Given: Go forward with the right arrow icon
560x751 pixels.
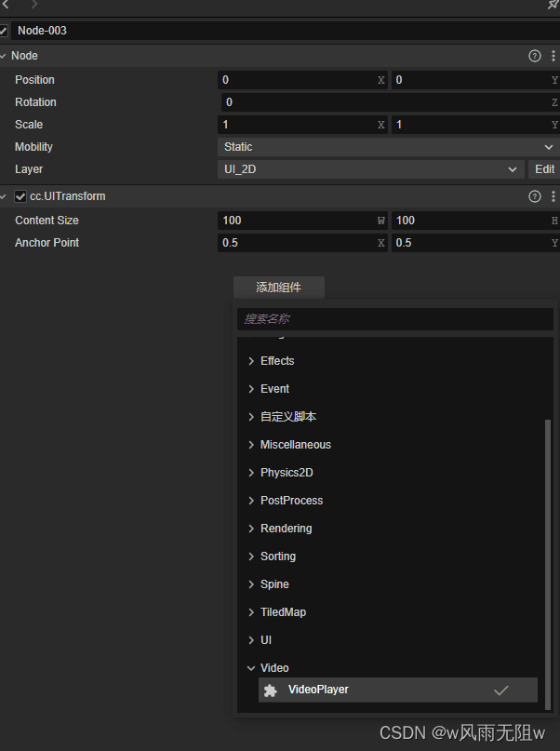Looking at the screenshot, I should pyautogui.click(x=34, y=5).
